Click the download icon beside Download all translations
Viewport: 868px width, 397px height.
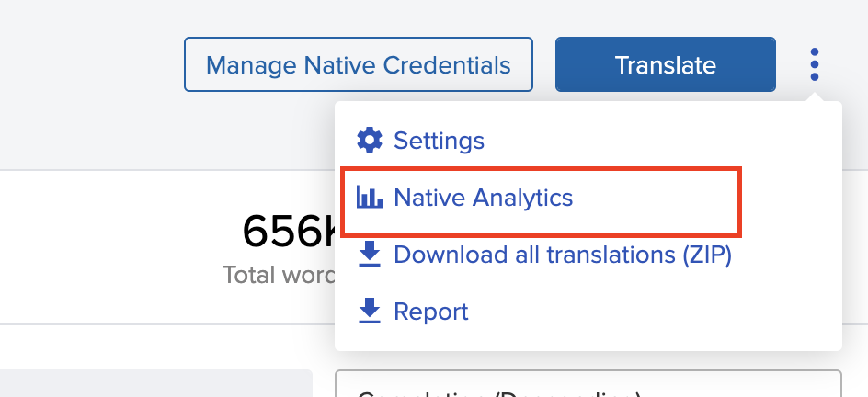(370, 255)
